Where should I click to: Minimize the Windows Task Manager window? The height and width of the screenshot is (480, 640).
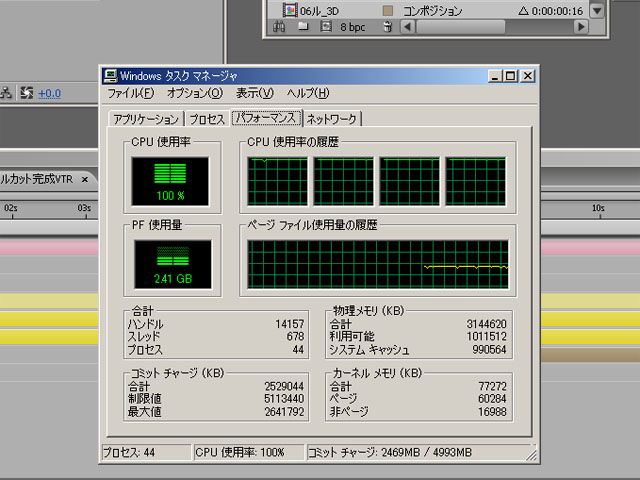click(x=495, y=76)
